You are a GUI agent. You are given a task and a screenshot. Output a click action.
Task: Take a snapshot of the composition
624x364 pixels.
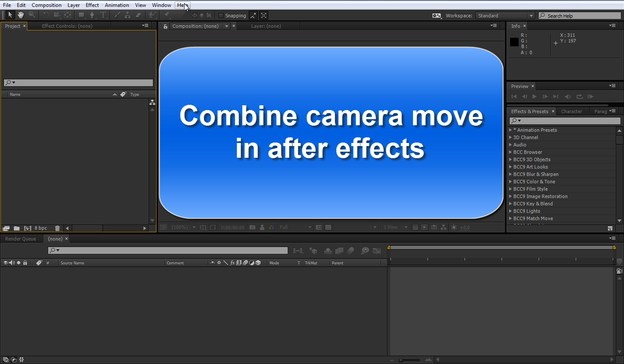(x=253, y=227)
